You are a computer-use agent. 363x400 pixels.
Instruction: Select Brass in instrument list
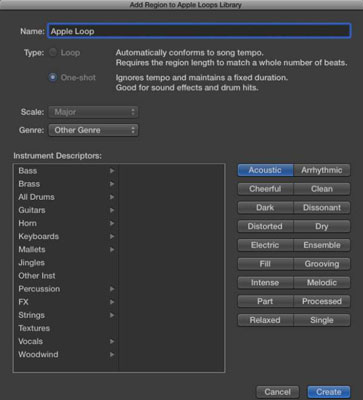click(x=66, y=184)
